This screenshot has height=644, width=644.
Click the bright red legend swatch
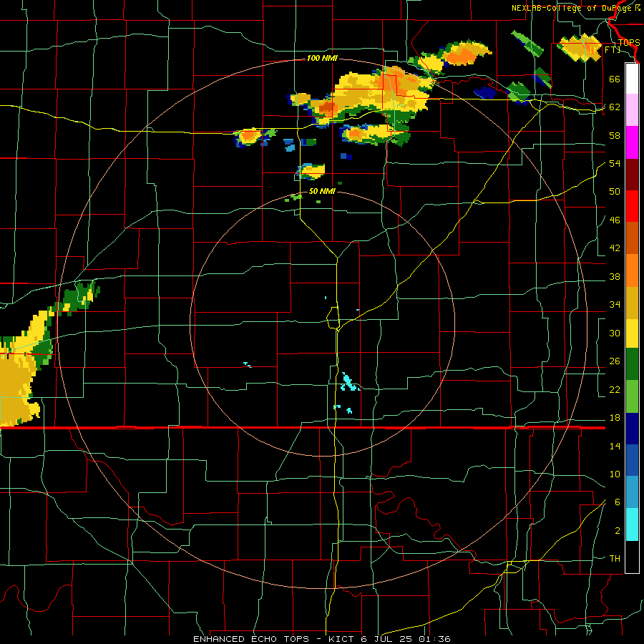tap(632, 206)
